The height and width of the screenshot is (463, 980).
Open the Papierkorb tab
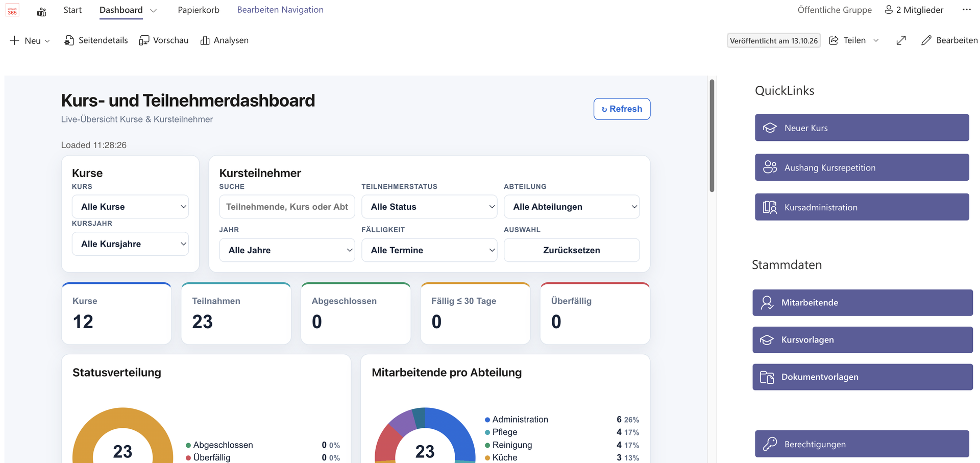click(199, 10)
